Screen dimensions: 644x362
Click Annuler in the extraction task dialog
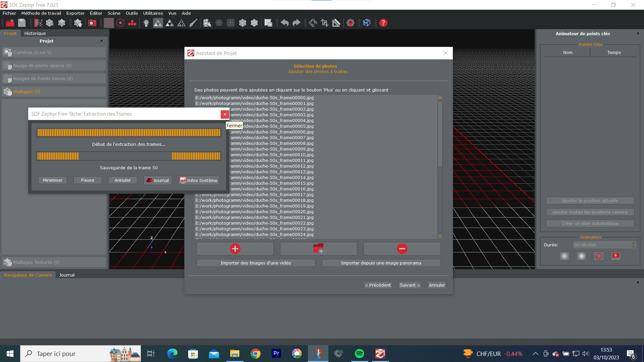[123, 180]
